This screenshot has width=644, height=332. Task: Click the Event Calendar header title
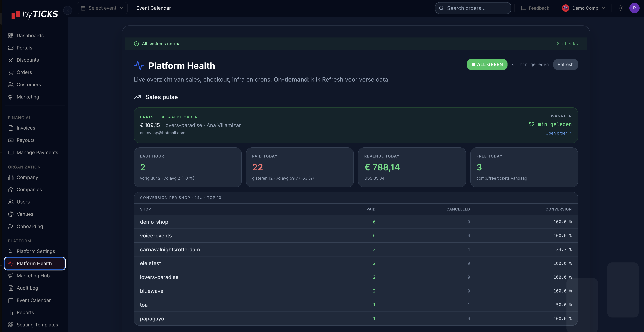pyautogui.click(x=153, y=8)
